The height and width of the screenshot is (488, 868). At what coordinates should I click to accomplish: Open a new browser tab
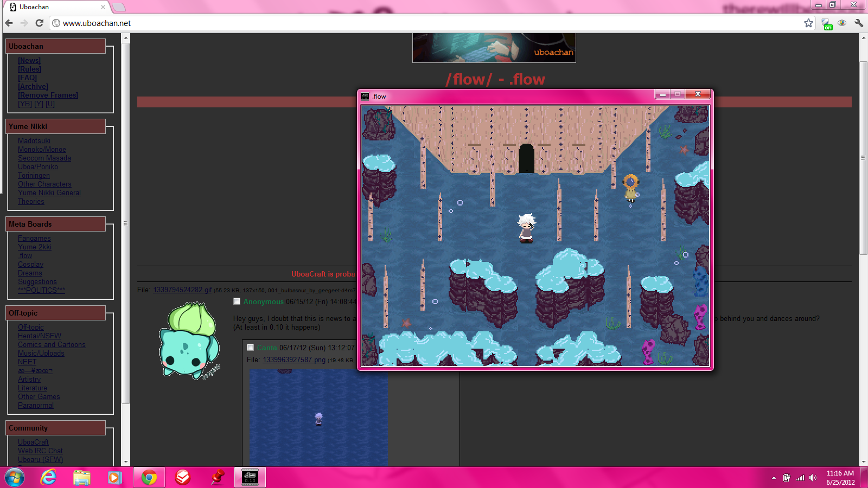(119, 7)
